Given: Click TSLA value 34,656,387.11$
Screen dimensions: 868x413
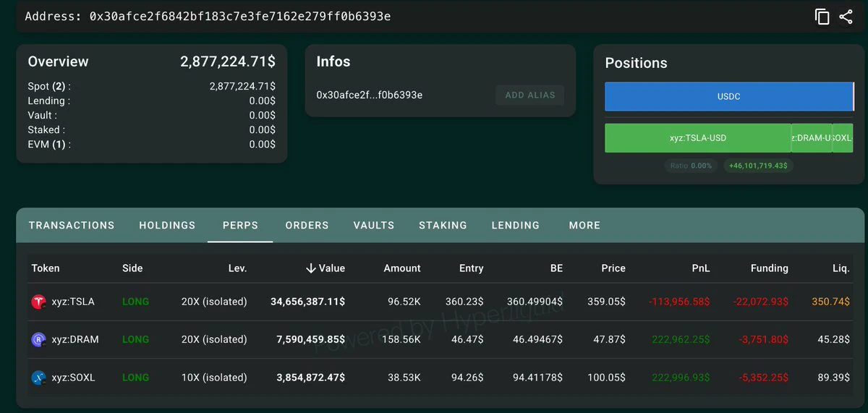Looking at the screenshot, I should click(x=307, y=302).
